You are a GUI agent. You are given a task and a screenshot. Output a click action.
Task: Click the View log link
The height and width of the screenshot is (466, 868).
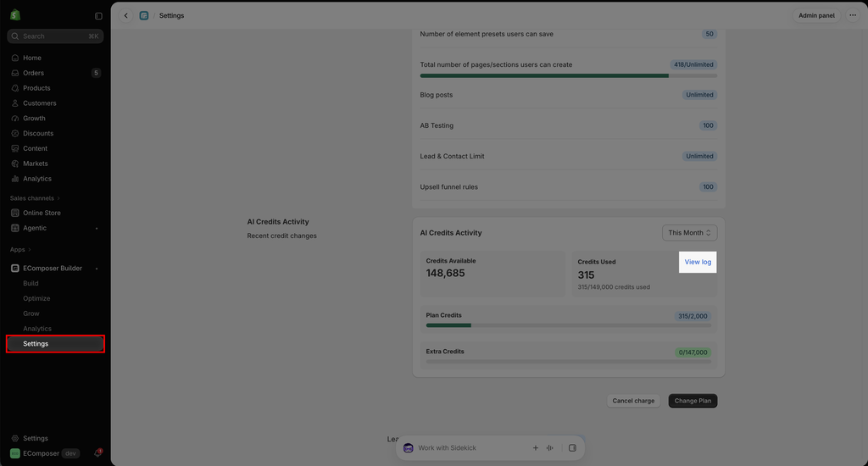(x=698, y=262)
